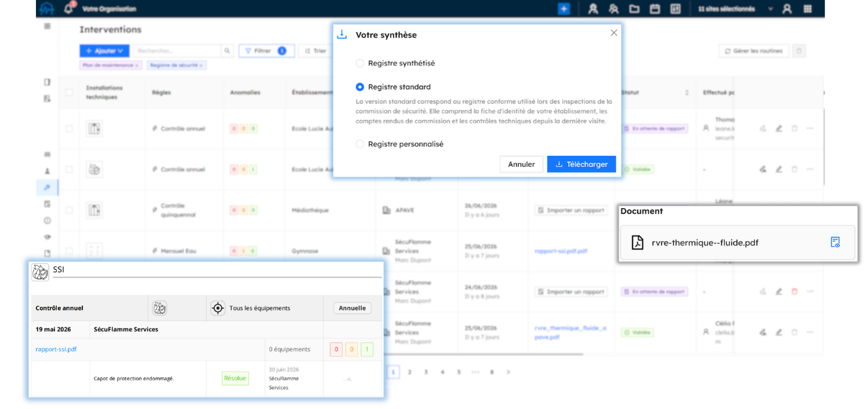Viewport: 868px width, 409px height.
Task: Expand the 11 sites sélectionnés dropdown
Action: (736, 9)
